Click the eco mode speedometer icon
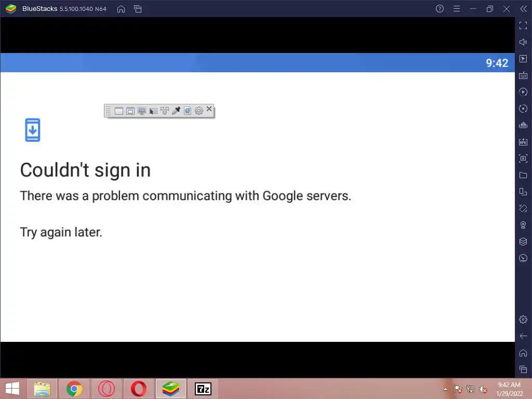 coord(523,258)
